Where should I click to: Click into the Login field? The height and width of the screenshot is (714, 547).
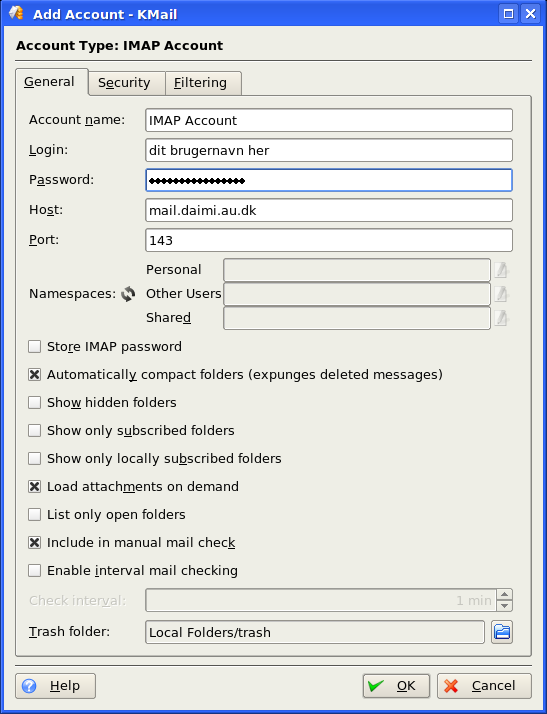click(x=329, y=150)
